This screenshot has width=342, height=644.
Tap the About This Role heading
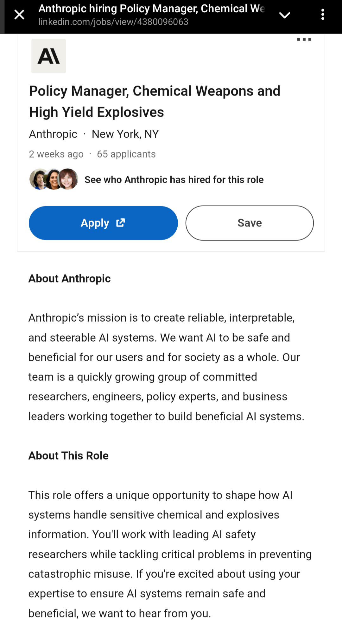coord(68,456)
